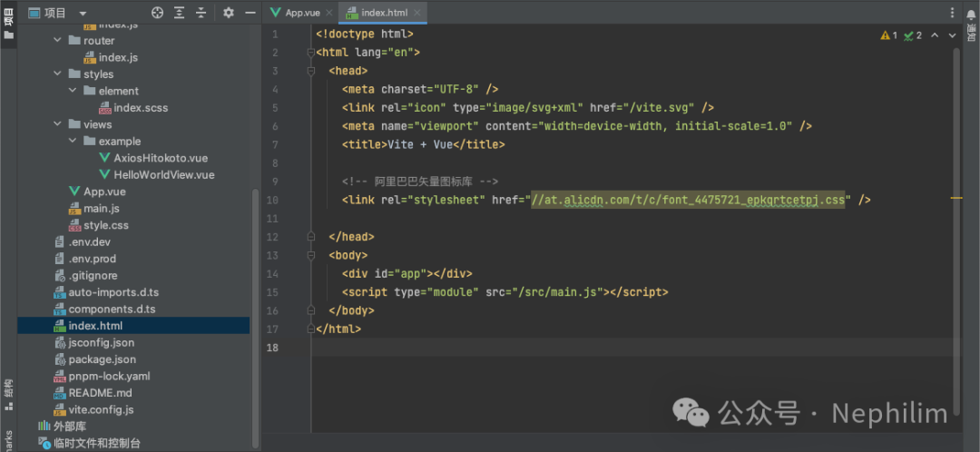Click the warning indicator showing 1 warning
The image size is (980, 452).
[888, 35]
